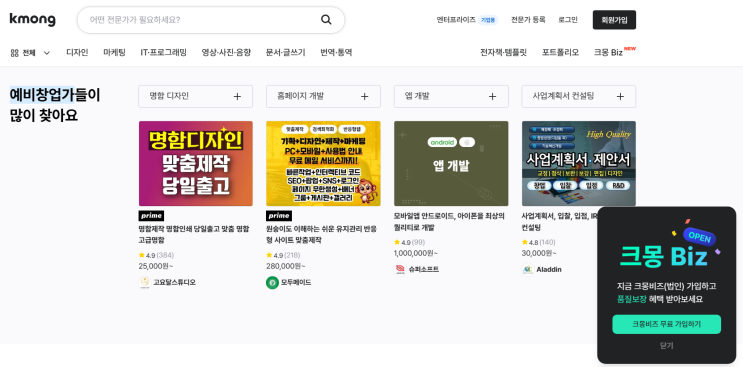Click the search magnifier icon
This screenshot has width=743, height=367.
coord(326,20)
